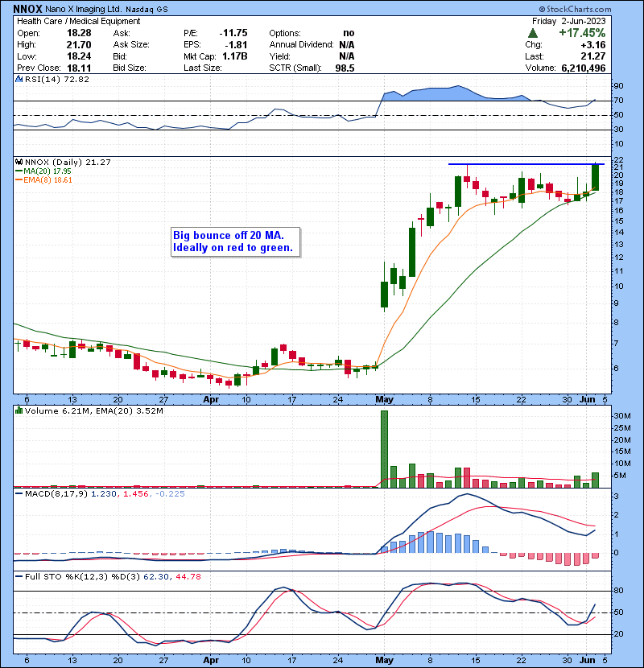Click the MA(20) 17.95 legend text

[x=47, y=171]
